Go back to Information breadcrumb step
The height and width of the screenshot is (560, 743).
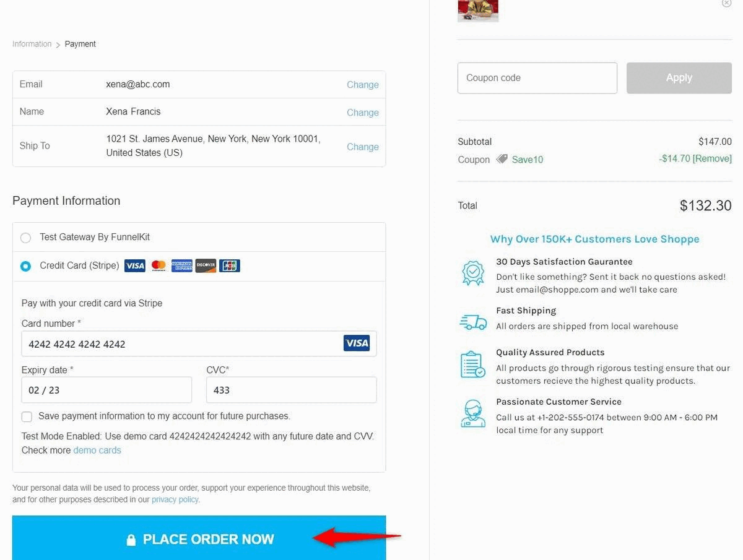pos(32,44)
